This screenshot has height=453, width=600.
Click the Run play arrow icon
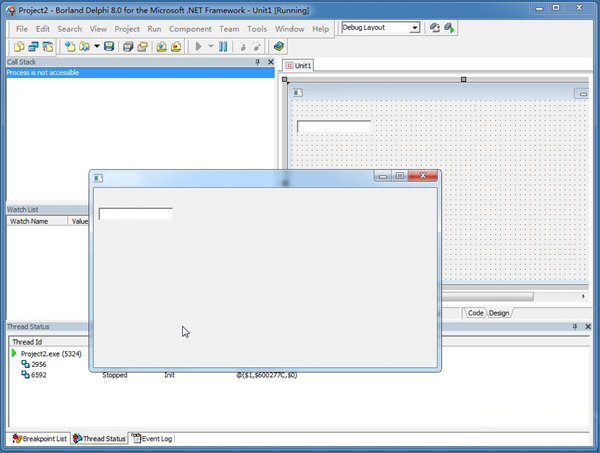(198, 47)
